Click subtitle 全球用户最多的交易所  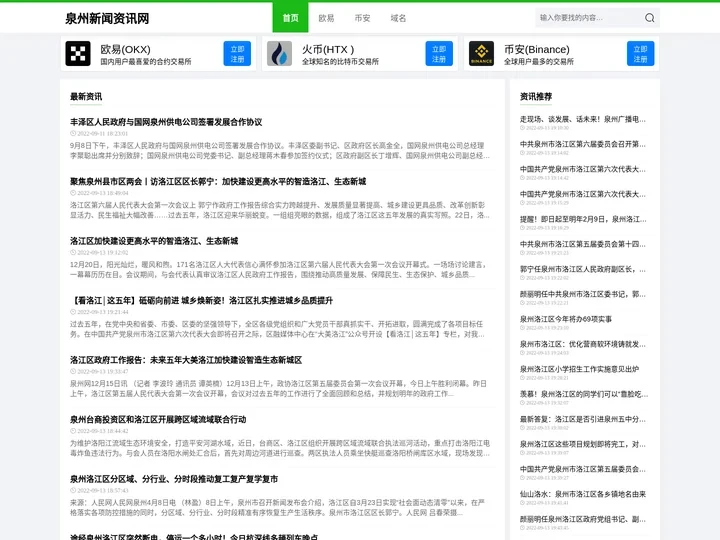pos(539,62)
